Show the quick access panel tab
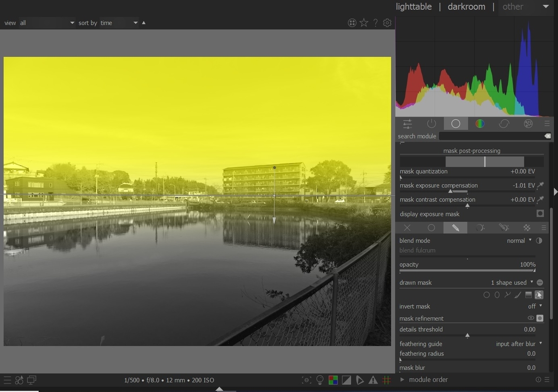Viewport: 558px width, 392px height. (x=407, y=124)
